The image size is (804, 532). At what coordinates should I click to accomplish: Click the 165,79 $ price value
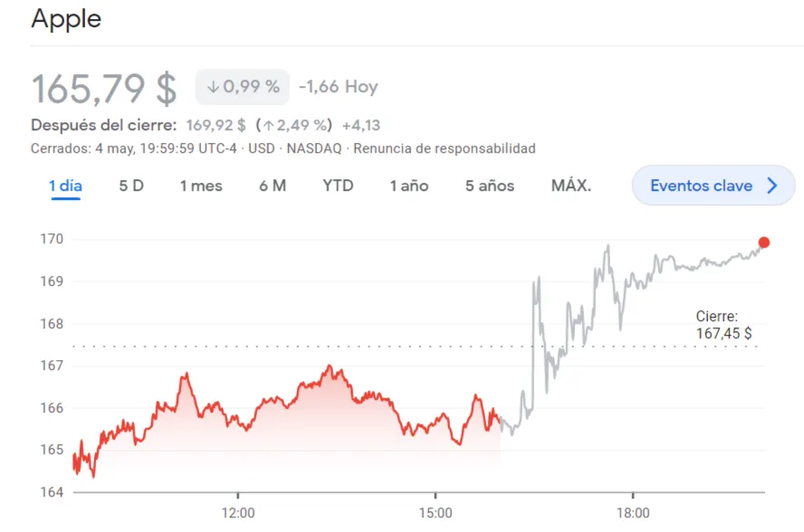(104, 89)
